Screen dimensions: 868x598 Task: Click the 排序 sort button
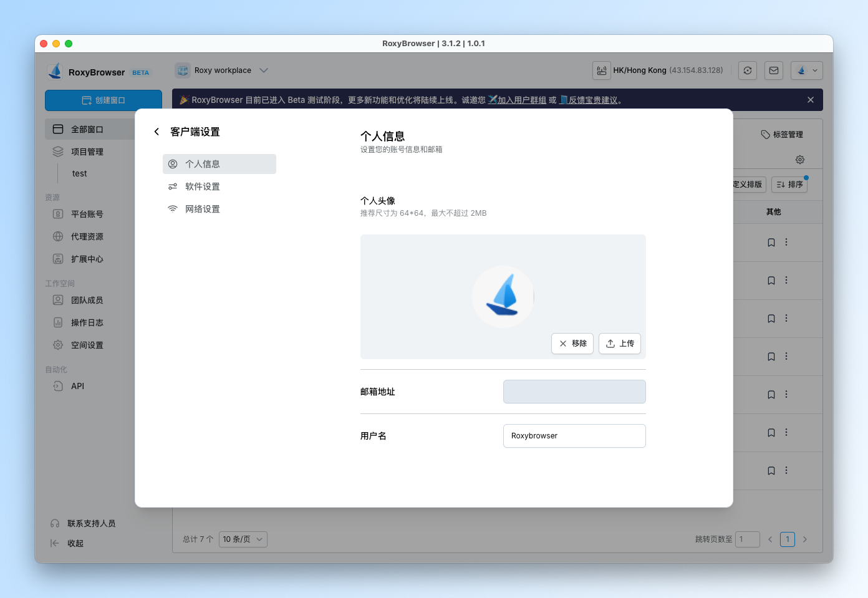point(789,185)
